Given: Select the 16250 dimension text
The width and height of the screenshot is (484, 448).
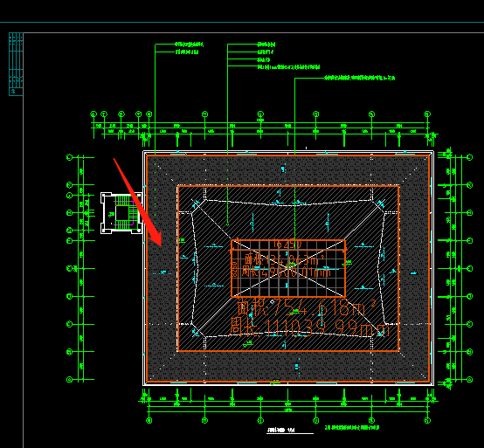Looking at the screenshot, I should point(287,245).
